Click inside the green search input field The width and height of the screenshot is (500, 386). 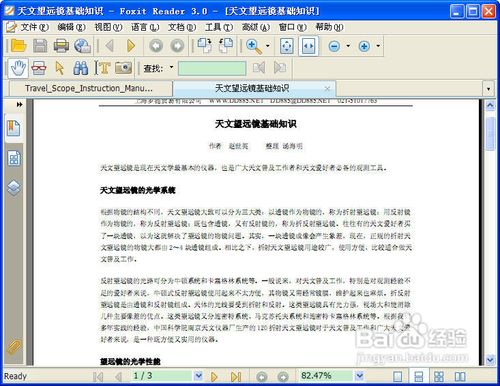(x=212, y=68)
